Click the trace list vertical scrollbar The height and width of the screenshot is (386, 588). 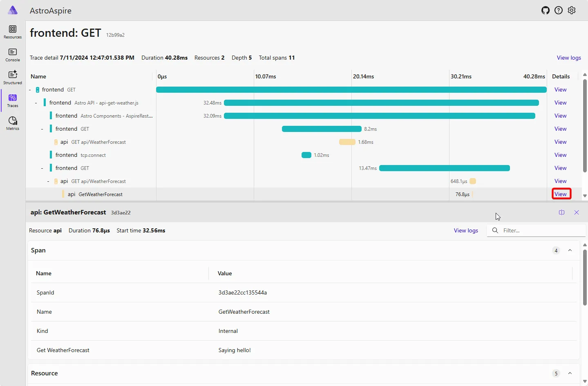pyautogui.click(x=585, y=126)
